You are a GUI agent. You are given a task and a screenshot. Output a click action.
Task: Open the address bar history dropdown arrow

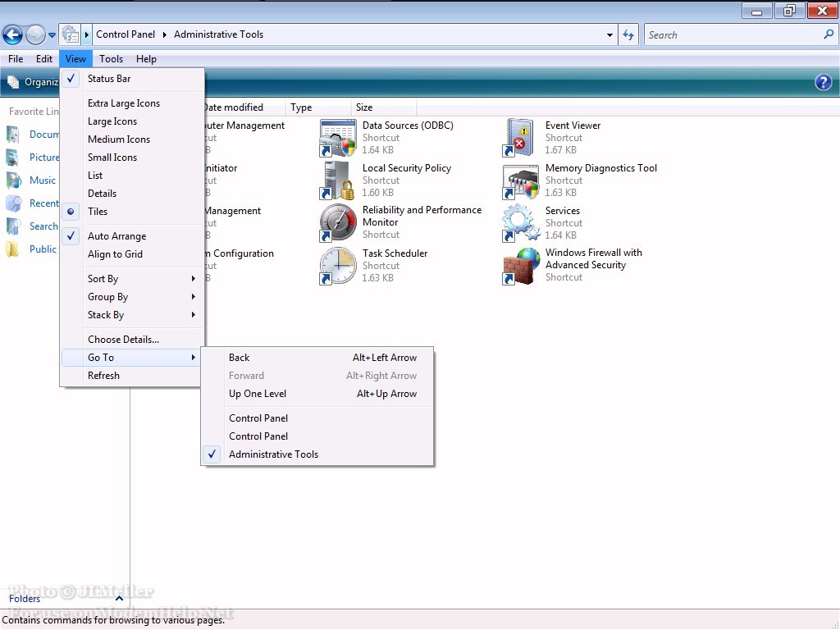point(609,34)
